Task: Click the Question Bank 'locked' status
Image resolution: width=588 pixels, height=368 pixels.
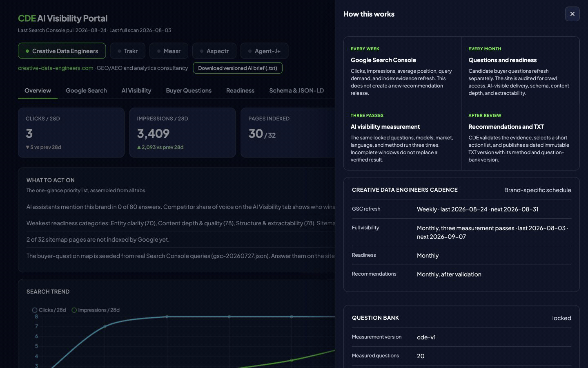Action: [561, 318]
